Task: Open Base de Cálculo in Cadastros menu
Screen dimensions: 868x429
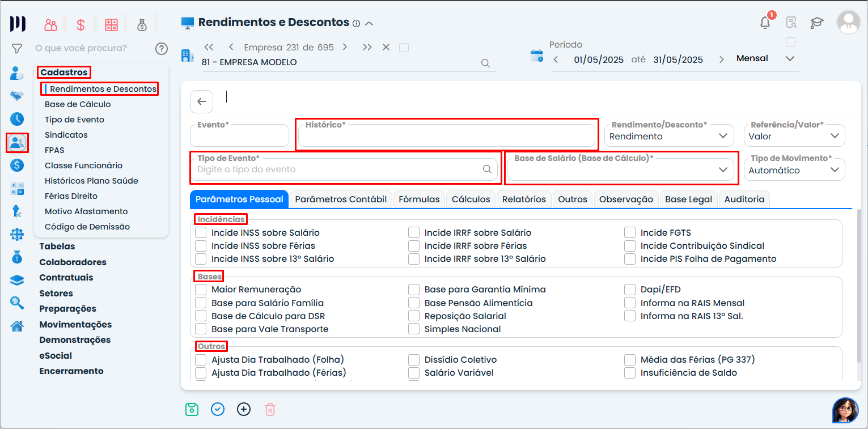Action: (x=78, y=104)
